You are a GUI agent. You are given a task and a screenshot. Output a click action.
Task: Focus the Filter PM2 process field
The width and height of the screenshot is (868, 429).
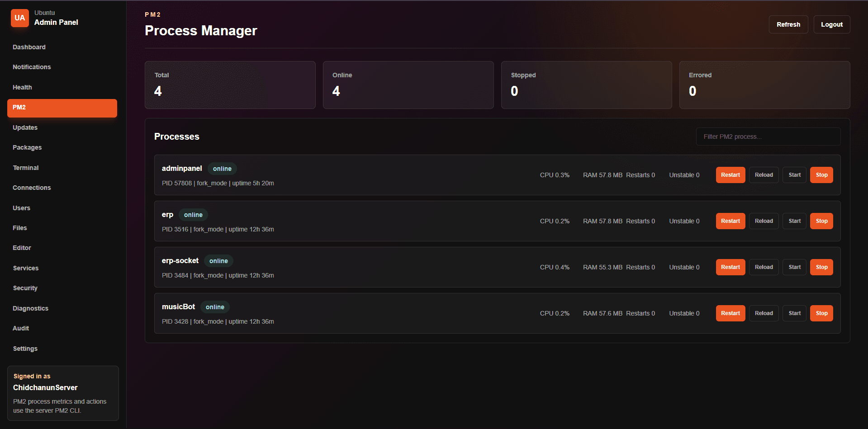(768, 137)
